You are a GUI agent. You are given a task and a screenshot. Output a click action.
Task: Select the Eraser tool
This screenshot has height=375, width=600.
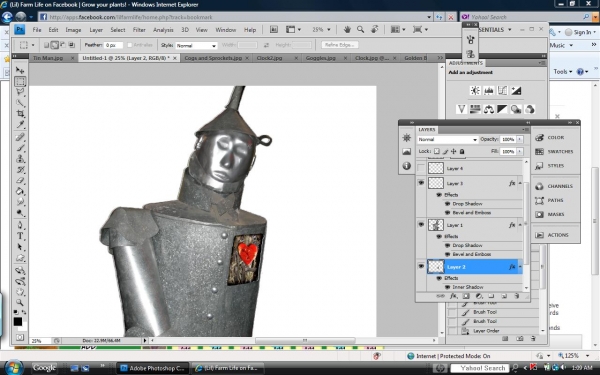point(20,180)
